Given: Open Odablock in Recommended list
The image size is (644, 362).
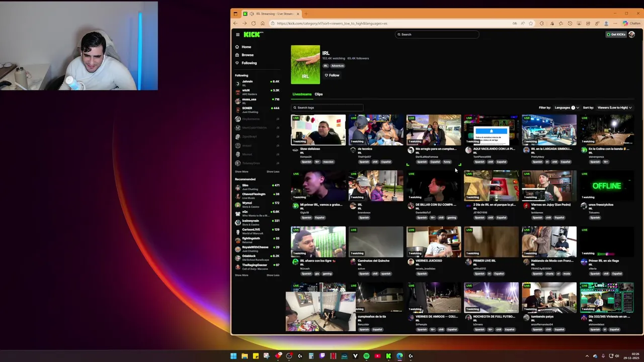Looking at the screenshot, I should pyautogui.click(x=257, y=257).
